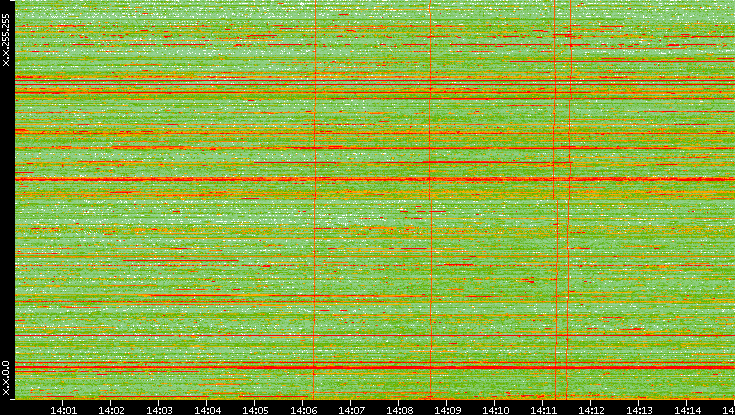Click the 14:03 time label
This screenshot has height=415, width=735.
pyautogui.click(x=159, y=410)
